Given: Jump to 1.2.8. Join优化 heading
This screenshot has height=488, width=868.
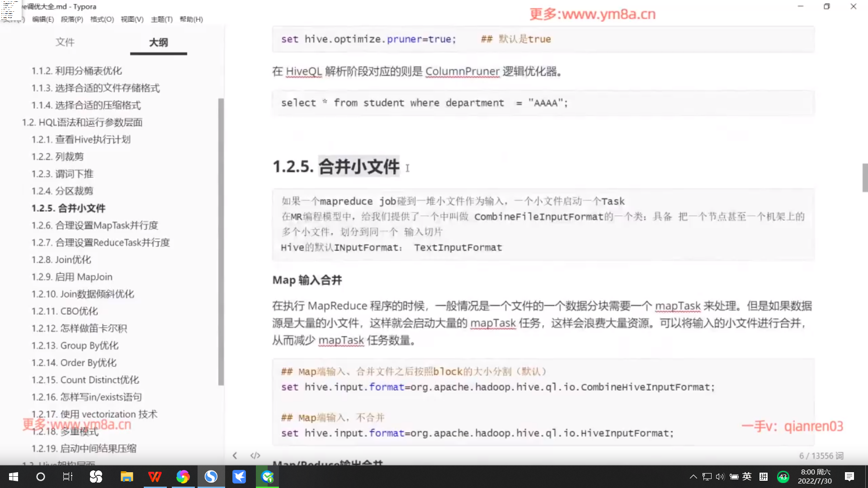Looking at the screenshot, I should tap(61, 260).
